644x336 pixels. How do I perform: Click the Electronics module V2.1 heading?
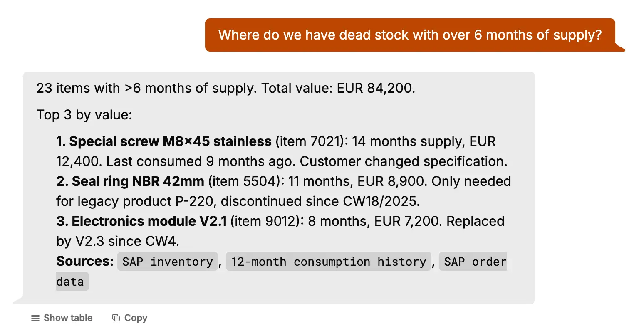point(149,221)
